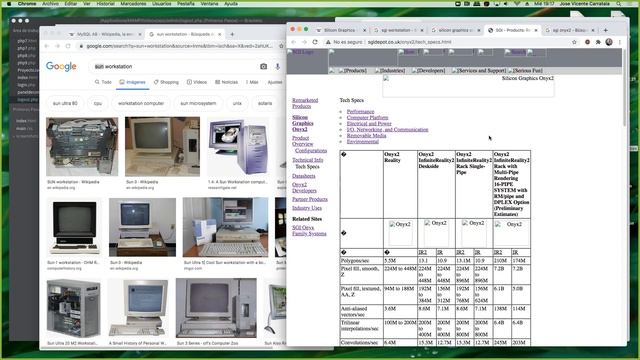Go forward in the sgidepot Chrome window
640x360 pixels.
(x=304, y=42)
